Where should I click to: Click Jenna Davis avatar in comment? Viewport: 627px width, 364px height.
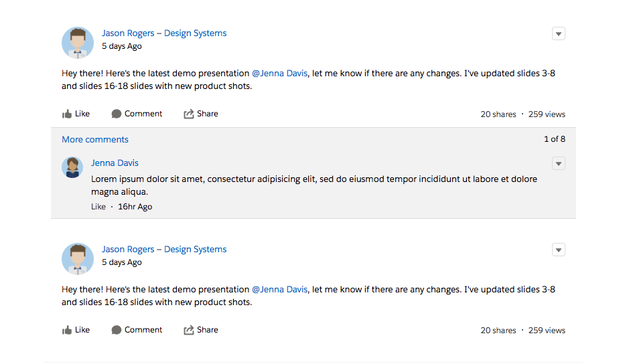pos(72,167)
